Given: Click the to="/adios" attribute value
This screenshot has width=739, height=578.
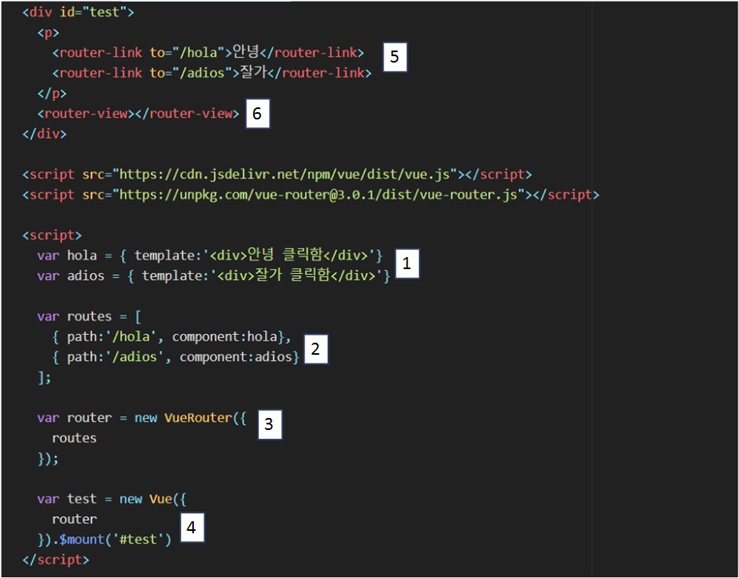Looking at the screenshot, I should [191, 73].
